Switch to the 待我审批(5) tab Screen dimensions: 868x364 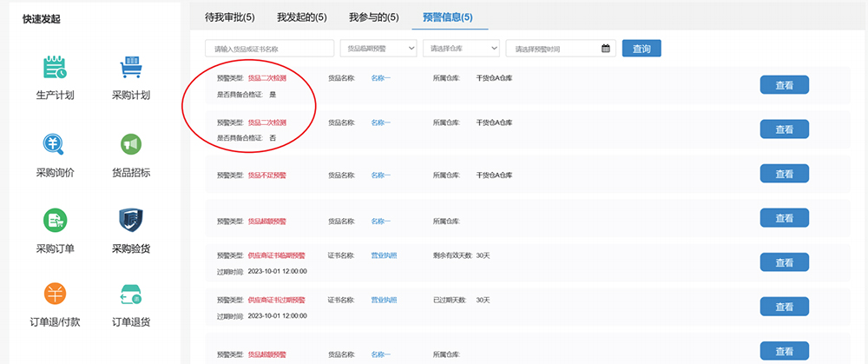(230, 17)
